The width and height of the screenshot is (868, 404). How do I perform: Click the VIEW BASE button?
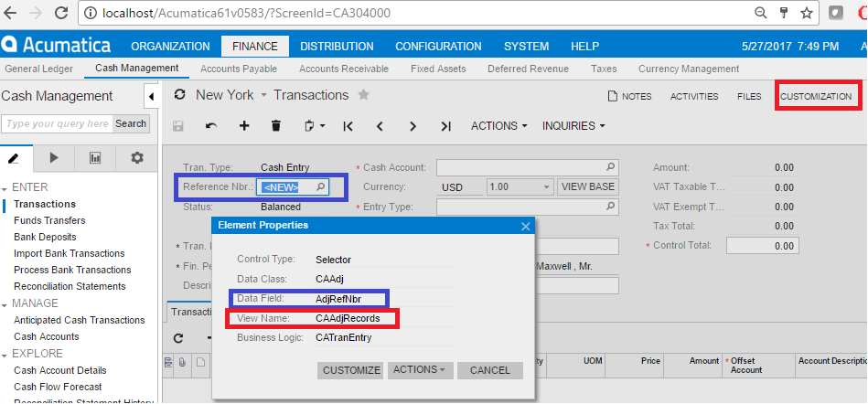tap(588, 187)
